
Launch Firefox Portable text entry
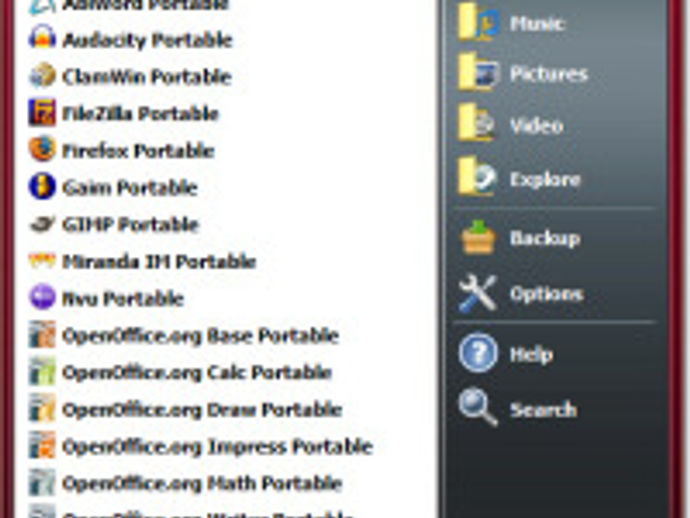(138, 151)
